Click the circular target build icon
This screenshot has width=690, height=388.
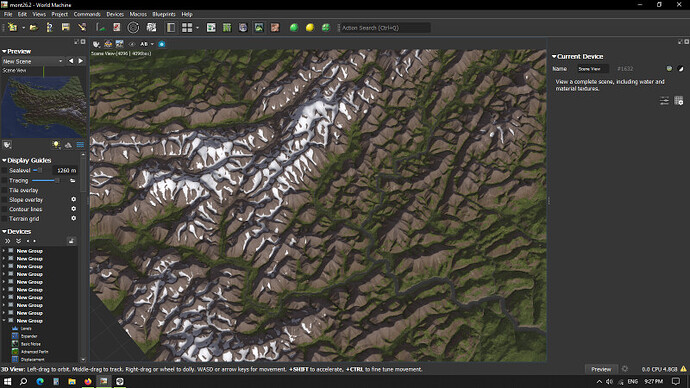(x=133, y=27)
